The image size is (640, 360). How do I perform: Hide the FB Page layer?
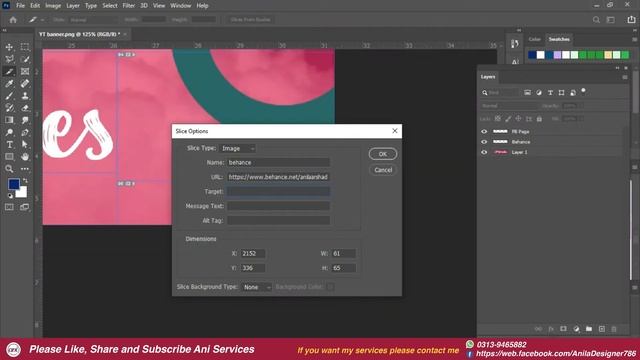[484, 131]
